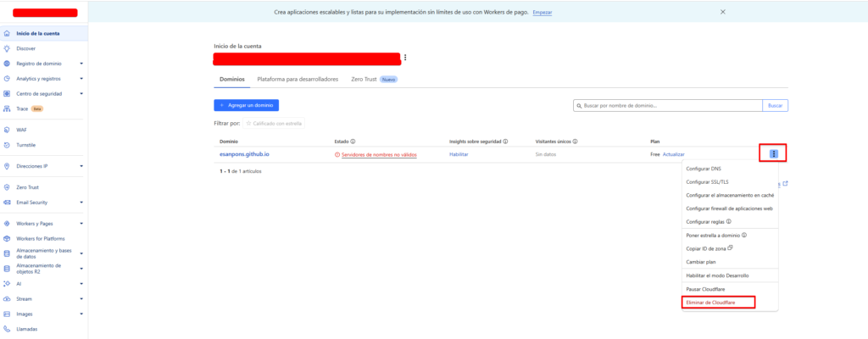Click the Direcciones IP location pin icon

[x=7, y=166]
